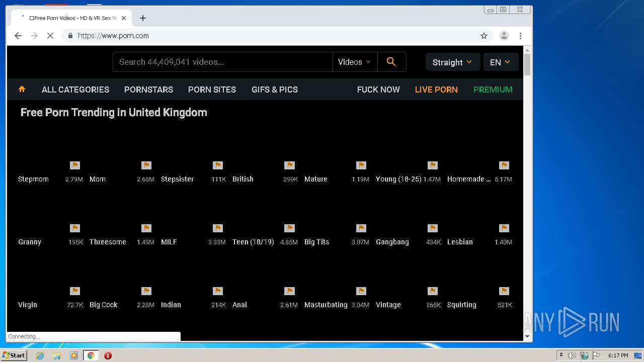Open the PORNSTARS menu item

coord(148,89)
